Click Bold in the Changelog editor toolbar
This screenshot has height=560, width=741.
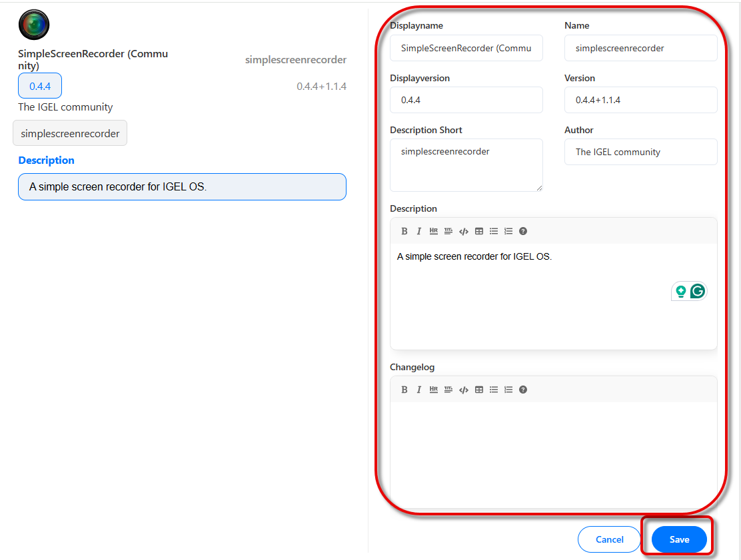404,390
